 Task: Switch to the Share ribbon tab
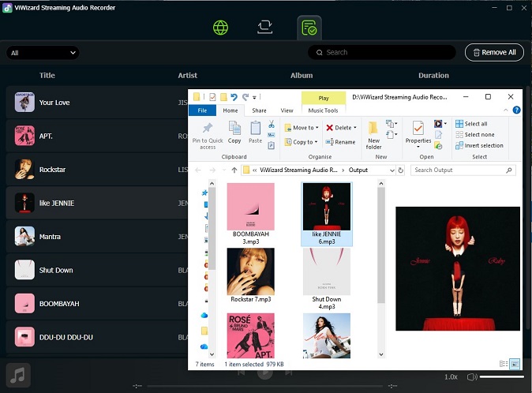tap(259, 110)
